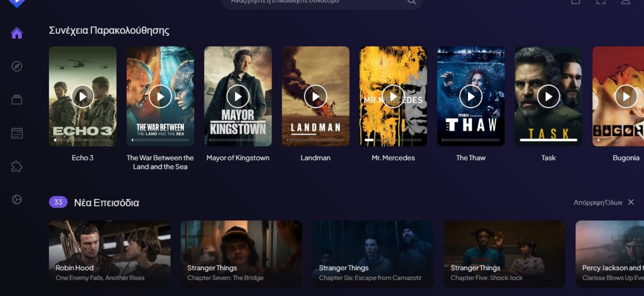Open Stranger Things Chapter Six episode card
Image resolution: width=644 pixels, height=296 pixels.
click(373, 254)
